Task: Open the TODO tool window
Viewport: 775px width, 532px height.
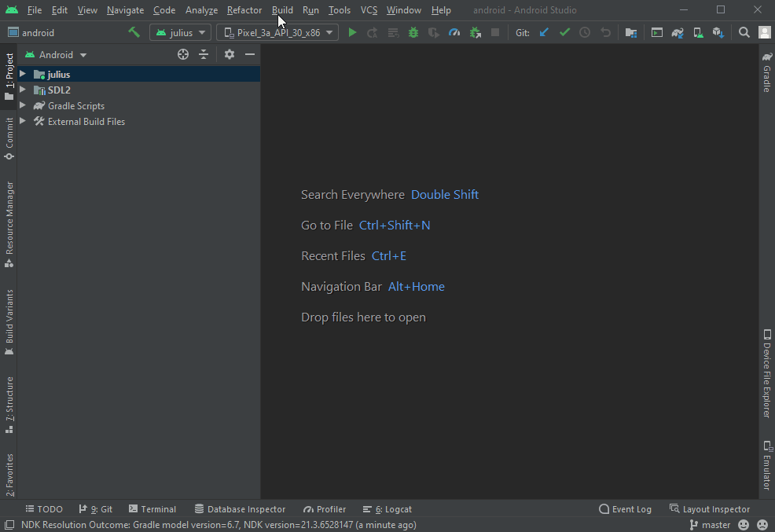Action: click(44, 508)
